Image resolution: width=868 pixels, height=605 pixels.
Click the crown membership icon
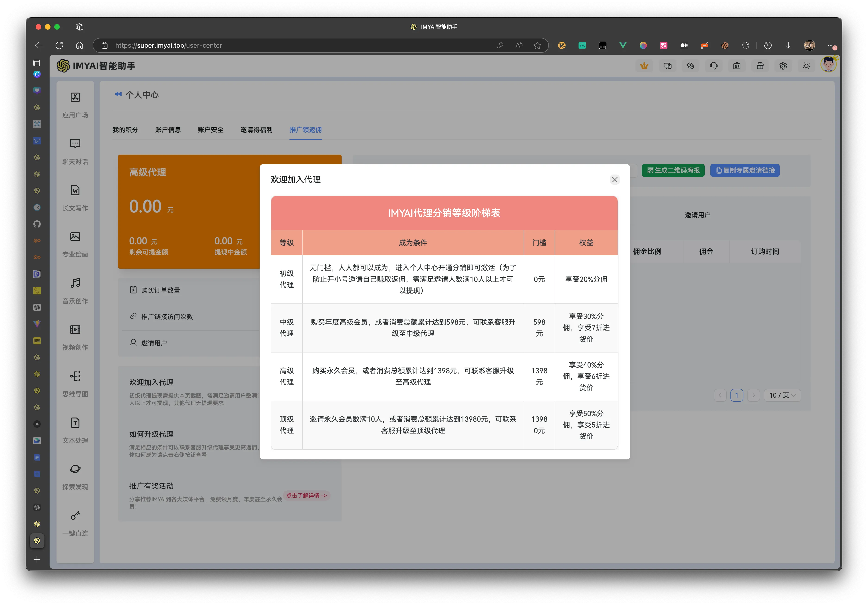(x=644, y=66)
